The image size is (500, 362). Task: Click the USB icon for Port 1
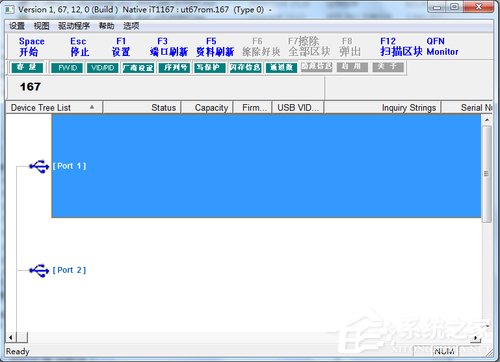(x=39, y=166)
